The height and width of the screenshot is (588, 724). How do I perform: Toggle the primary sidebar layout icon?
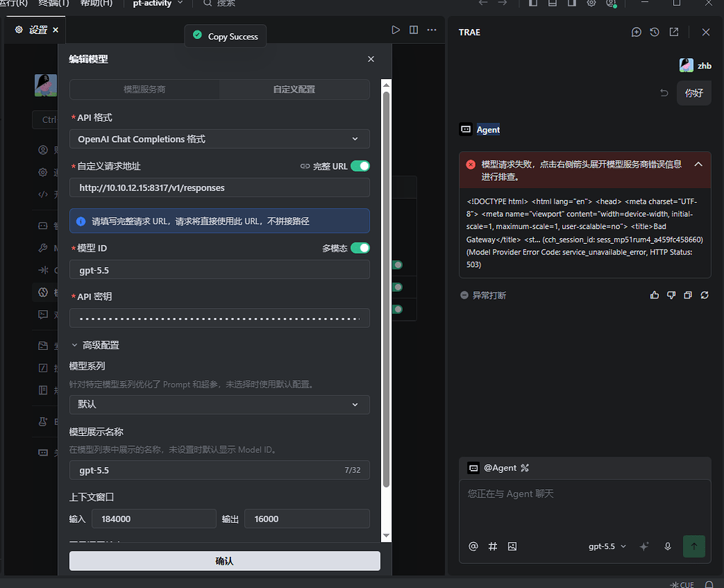tap(533, 3)
